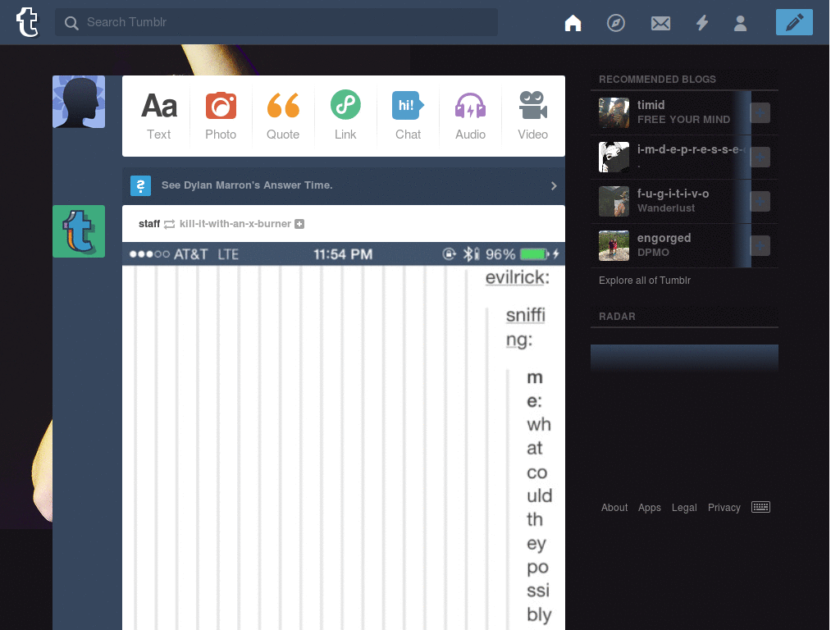Go to the Home dashboard icon
Image resolution: width=840 pixels, height=630 pixels.
573,22
